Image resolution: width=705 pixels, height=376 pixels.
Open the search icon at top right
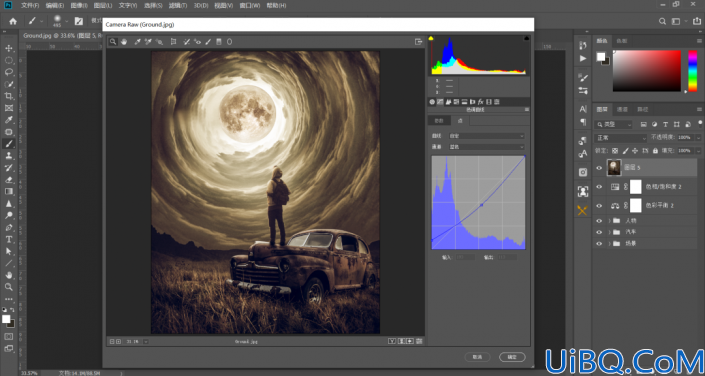662,21
